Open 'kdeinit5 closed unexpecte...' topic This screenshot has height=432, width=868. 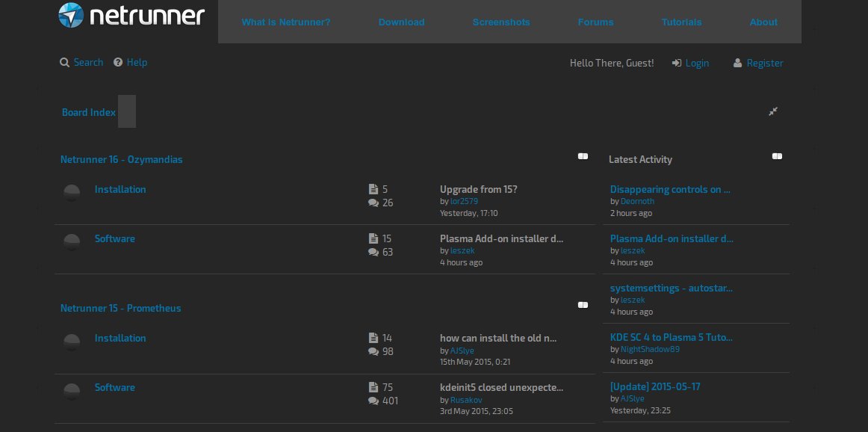coord(501,387)
